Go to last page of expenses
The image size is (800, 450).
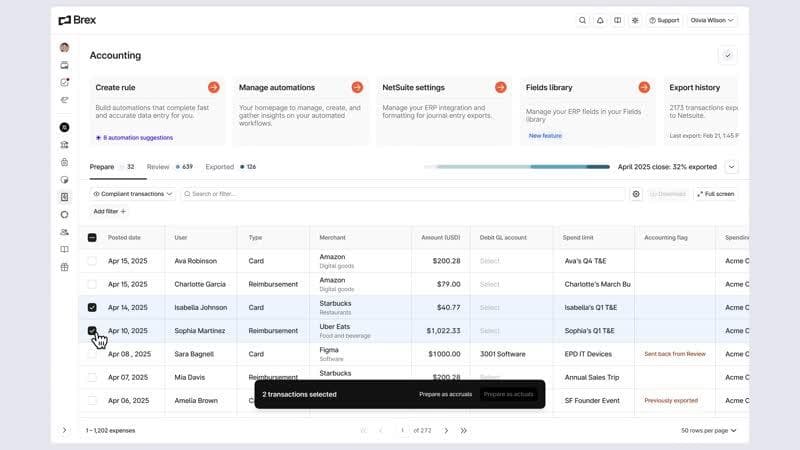point(464,430)
